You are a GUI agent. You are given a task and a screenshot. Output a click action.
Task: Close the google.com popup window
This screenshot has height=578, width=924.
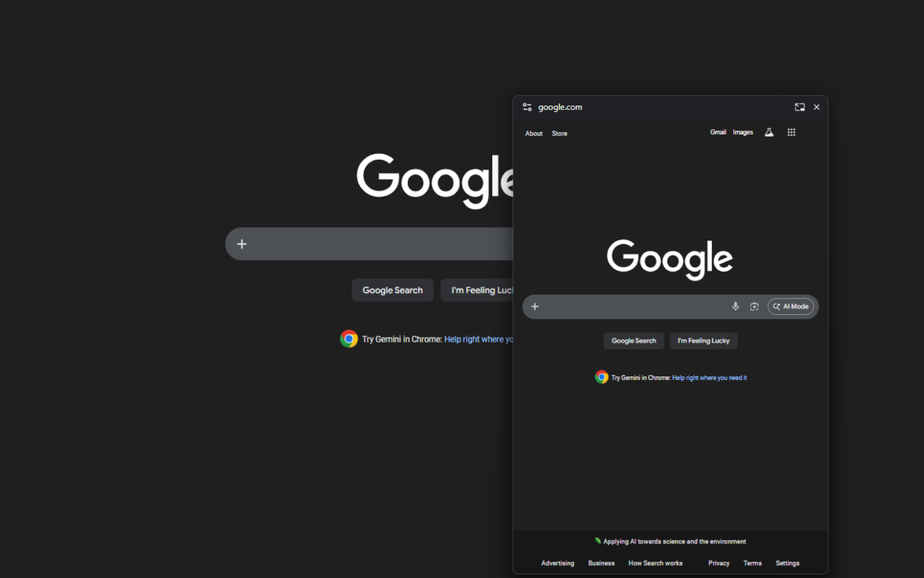coord(816,107)
